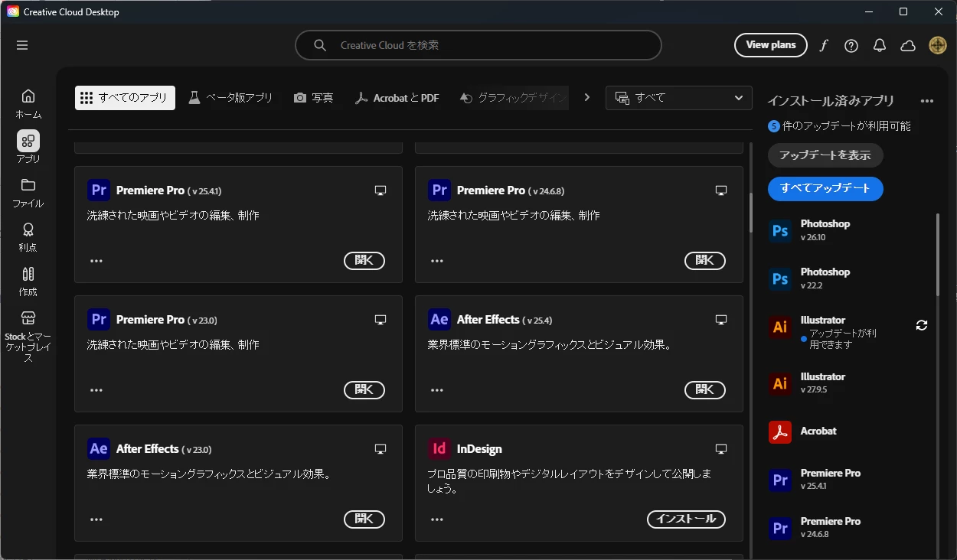Install InDesign with インストール button
This screenshot has height=560, width=957.
tap(687, 519)
